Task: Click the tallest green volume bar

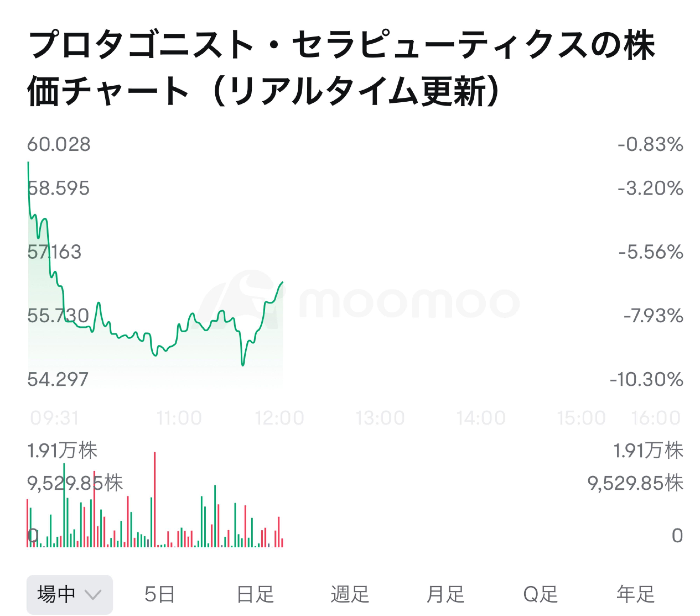Action: [64, 505]
